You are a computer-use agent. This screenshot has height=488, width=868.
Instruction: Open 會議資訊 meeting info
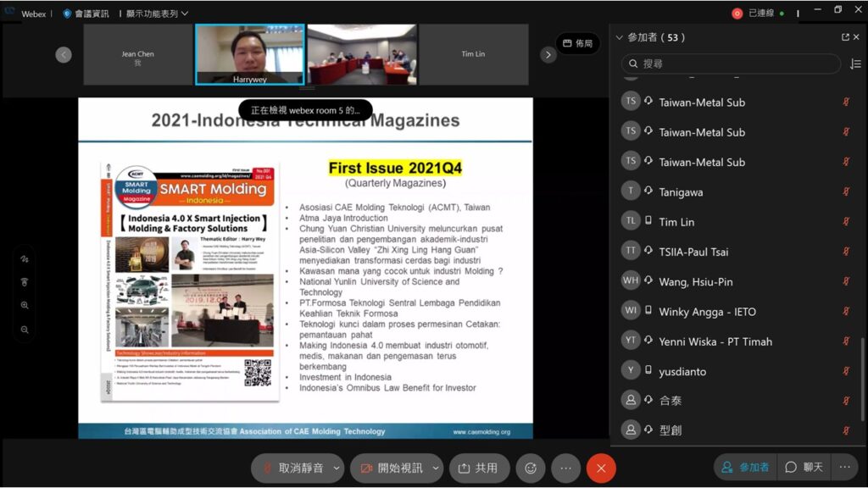coord(86,14)
